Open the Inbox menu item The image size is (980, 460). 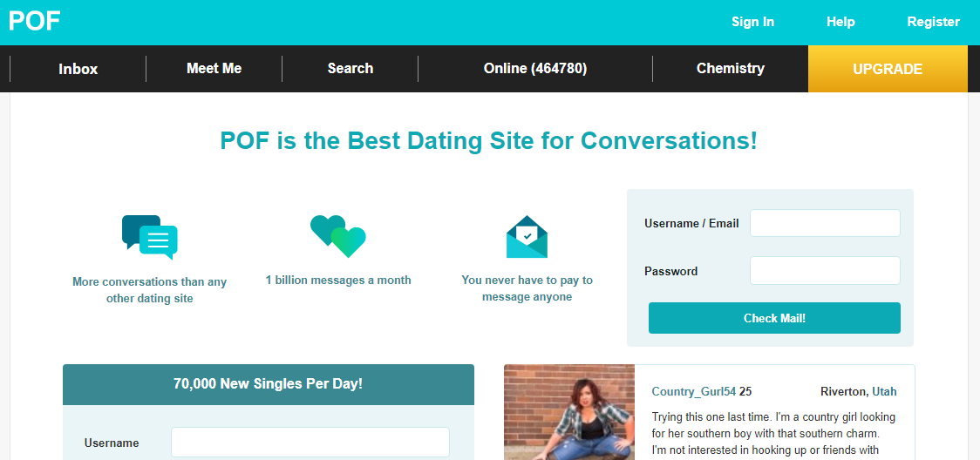click(x=78, y=69)
